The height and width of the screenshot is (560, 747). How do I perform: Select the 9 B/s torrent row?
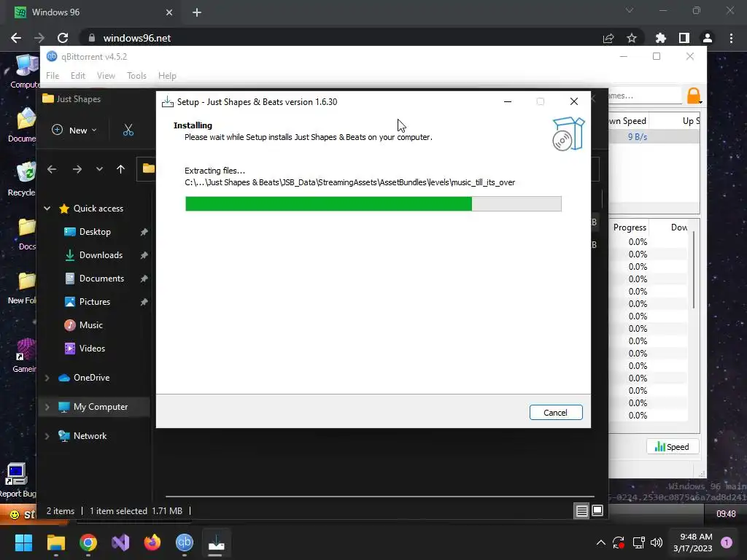click(654, 136)
